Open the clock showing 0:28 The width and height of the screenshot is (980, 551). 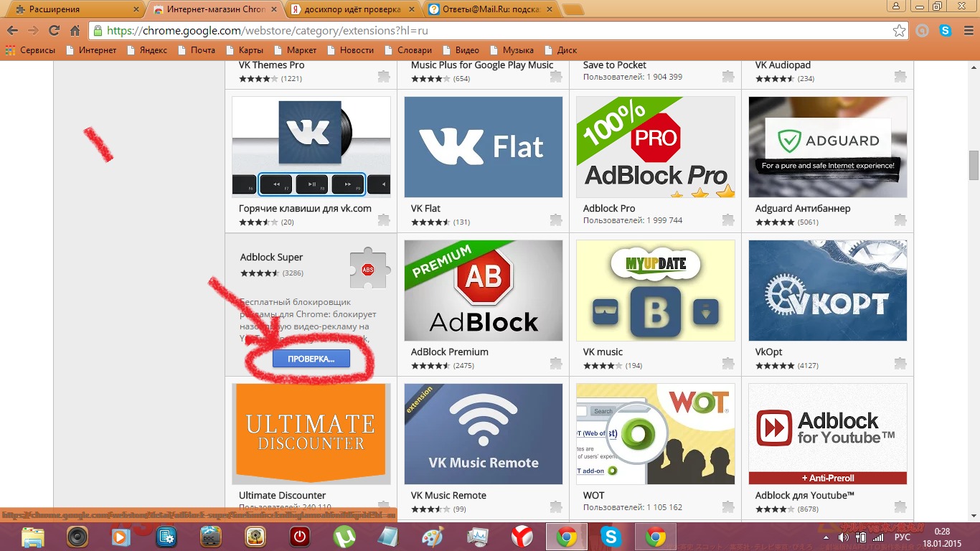[942, 532]
